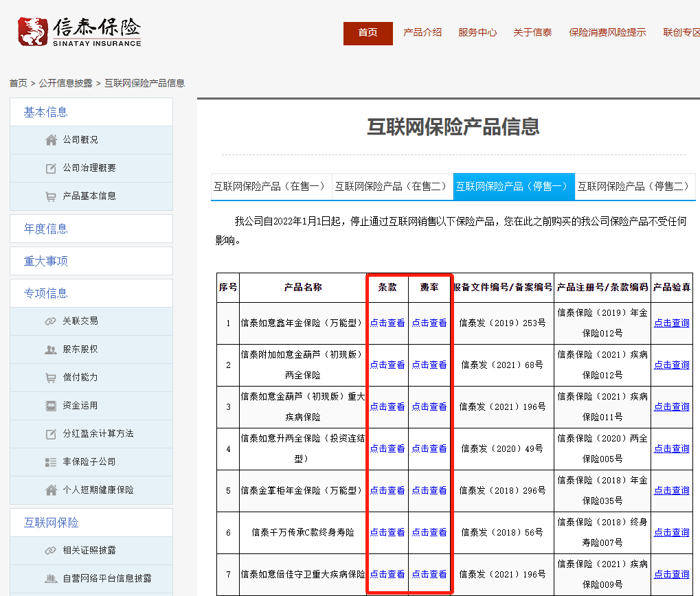Open the 资金运用 sidebar item

[91, 406]
